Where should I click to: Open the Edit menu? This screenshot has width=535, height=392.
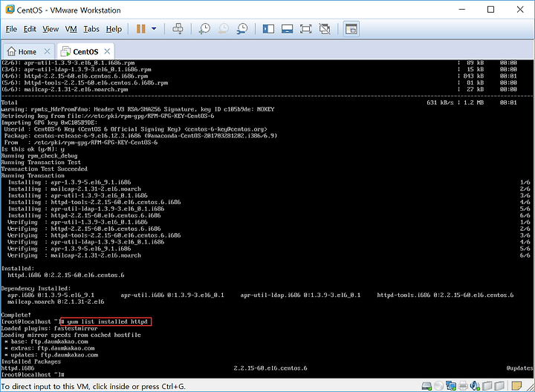coord(30,29)
